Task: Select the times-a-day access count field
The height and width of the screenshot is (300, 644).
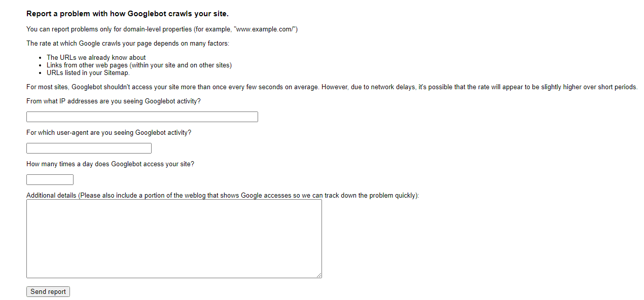Action: click(50, 180)
